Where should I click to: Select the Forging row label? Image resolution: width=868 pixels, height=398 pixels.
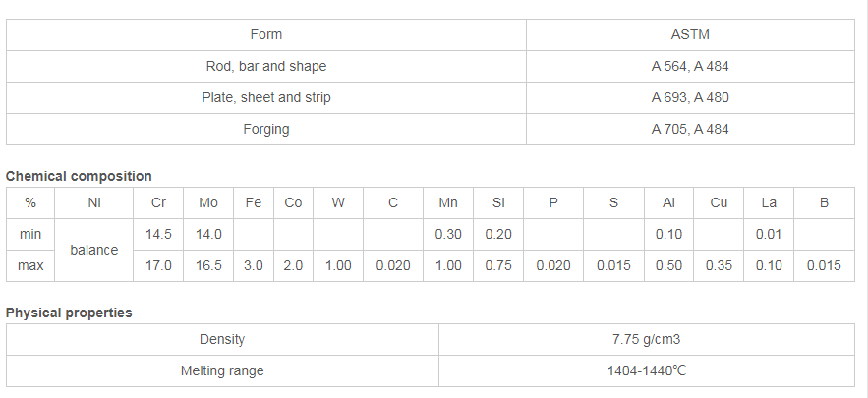point(266,130)
